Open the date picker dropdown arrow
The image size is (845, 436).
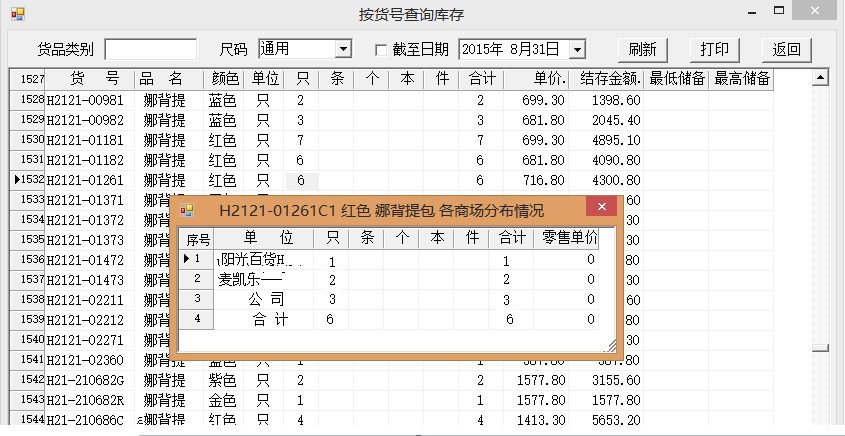tap(577, 49)
